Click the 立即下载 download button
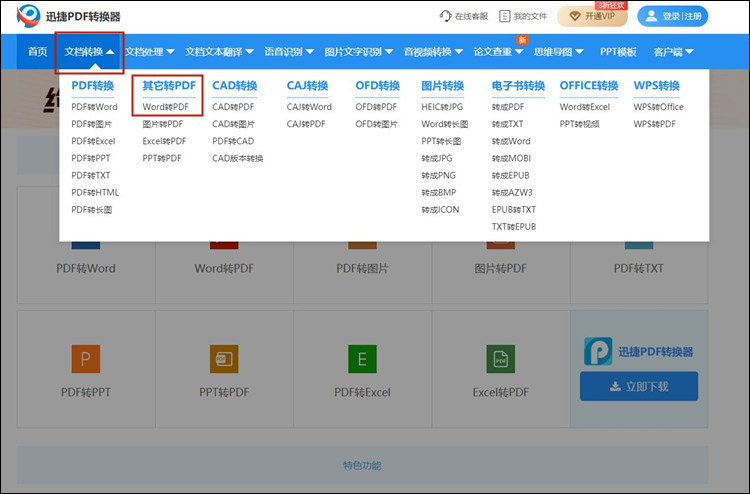The width and height of the screenshot is (750, 494). pyautogui.click(x=639, y=386)
